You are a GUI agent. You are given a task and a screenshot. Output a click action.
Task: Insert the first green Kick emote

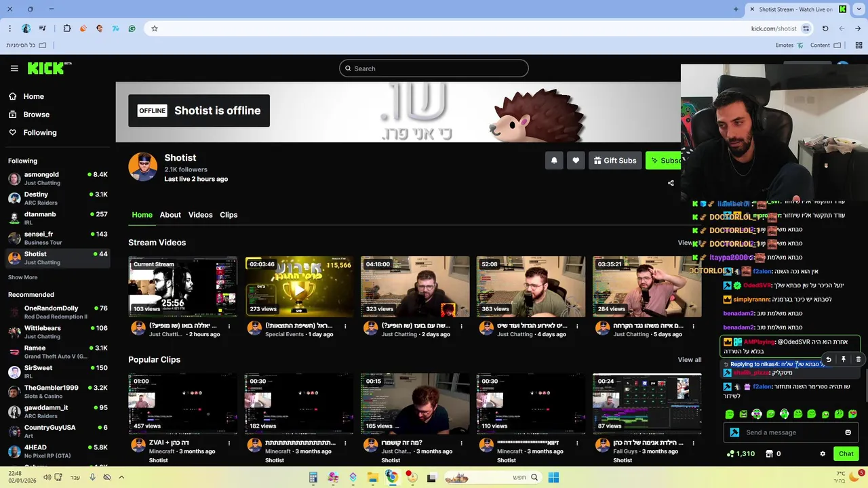point(729,414)
